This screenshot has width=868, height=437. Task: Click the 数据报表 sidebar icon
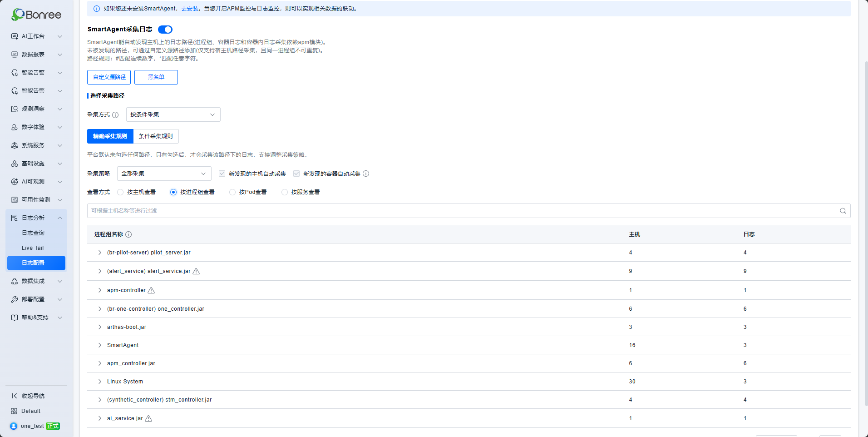[x=15, y=55]
